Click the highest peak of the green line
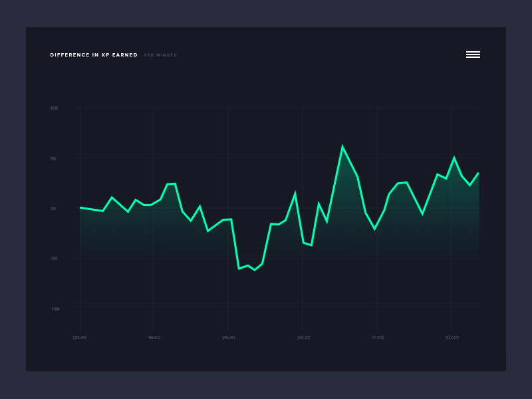 pos(342,147)
